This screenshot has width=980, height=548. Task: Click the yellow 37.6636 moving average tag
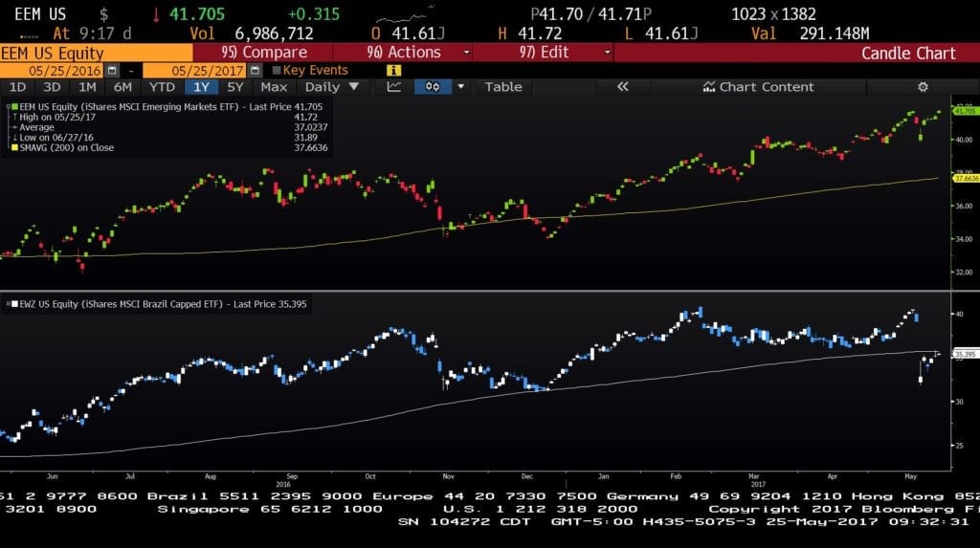pyautogui.click(x=965, y=178)
